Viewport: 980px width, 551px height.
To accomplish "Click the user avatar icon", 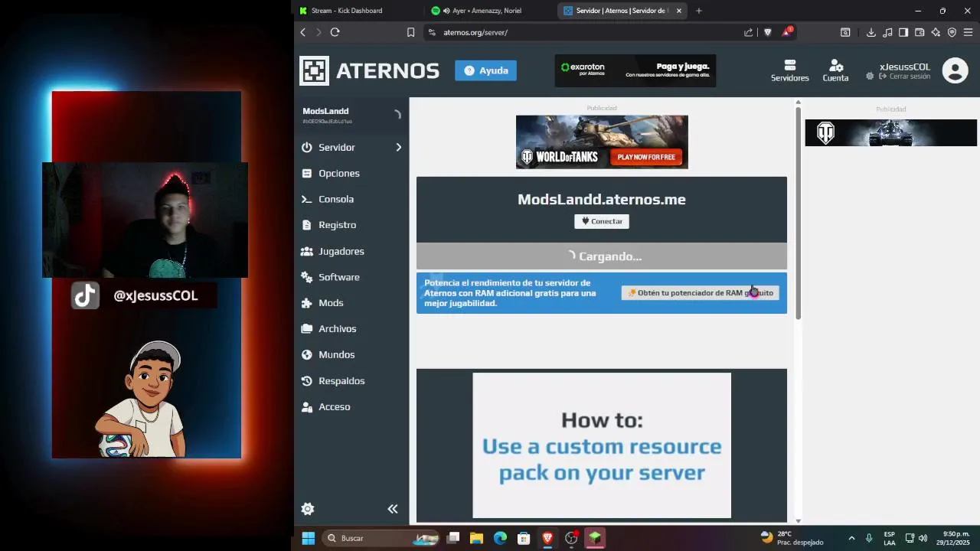I will point(955,71).
